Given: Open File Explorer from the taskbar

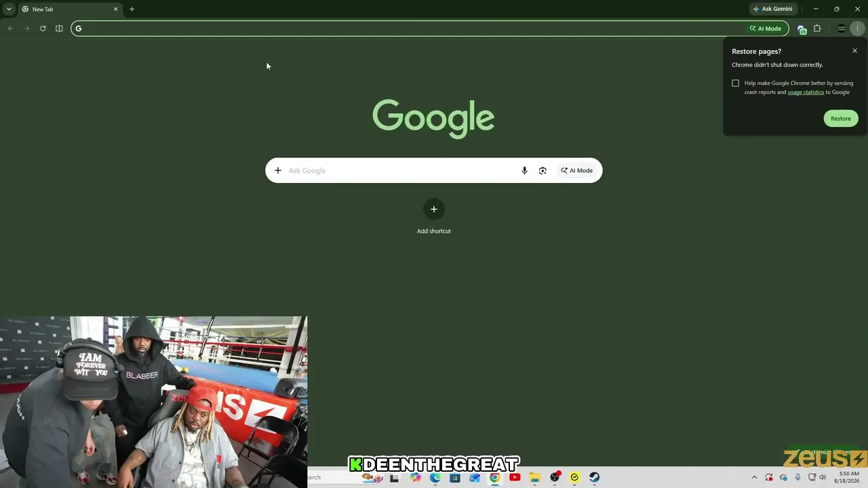Looking at the screenshot, I should point(534,477).
